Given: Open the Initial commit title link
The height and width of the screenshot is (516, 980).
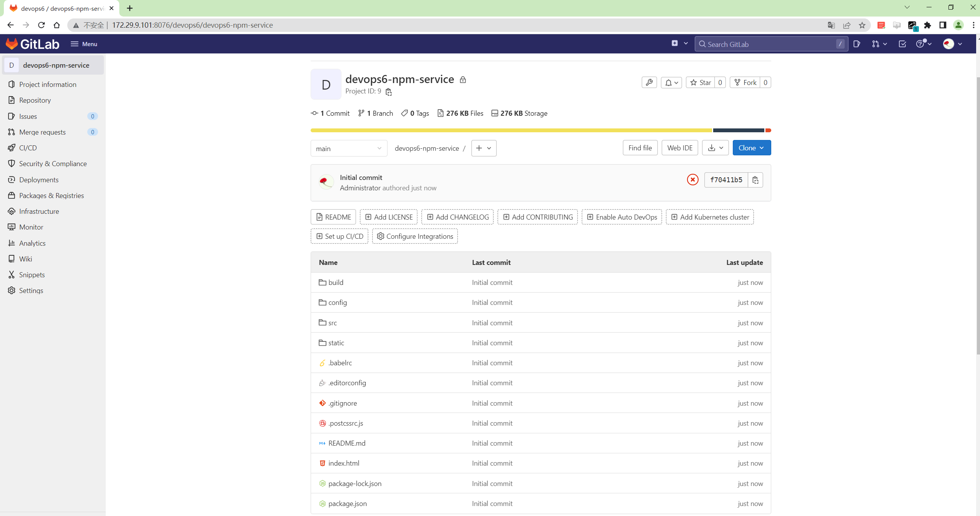Looking at the screenshot, I should click(x=361, y=177).
